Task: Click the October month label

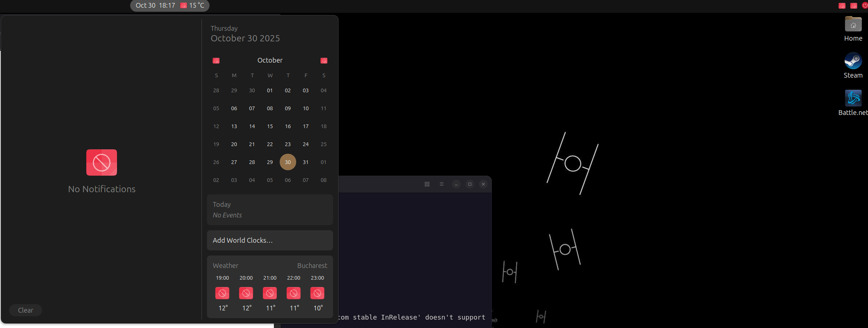Action: click(x=270, y=60)
